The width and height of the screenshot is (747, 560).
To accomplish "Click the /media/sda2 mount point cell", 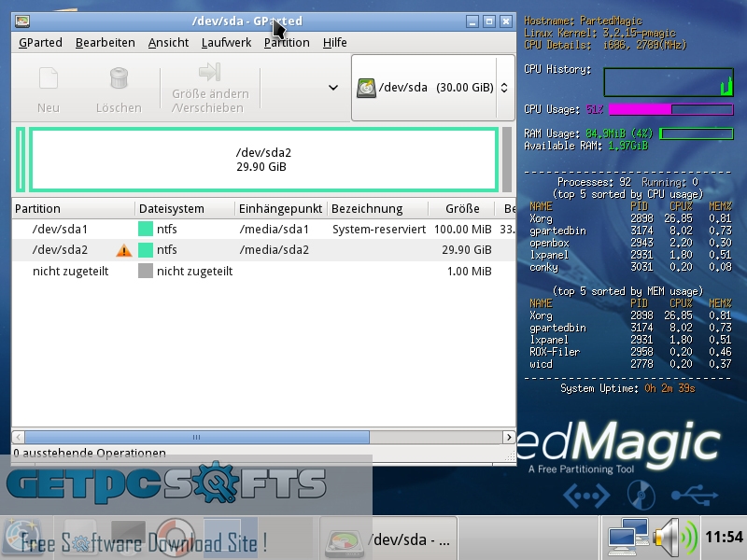I will click(x=274, y=250).
